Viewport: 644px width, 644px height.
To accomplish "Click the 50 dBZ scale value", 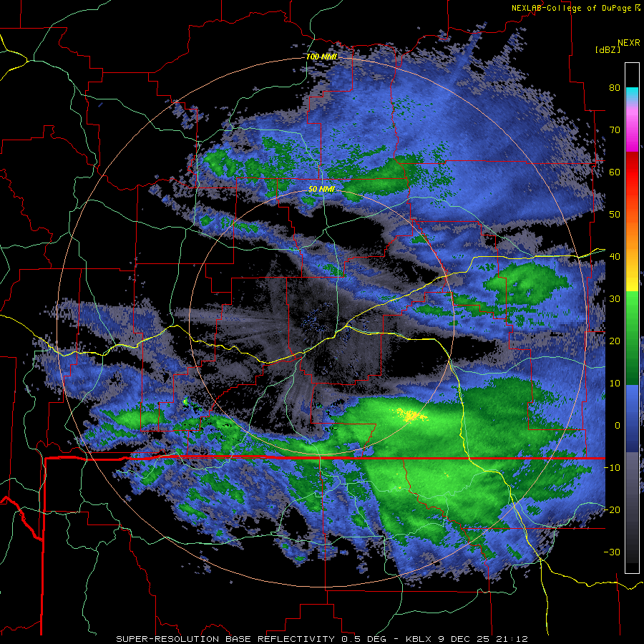I will tap(615, 215).
